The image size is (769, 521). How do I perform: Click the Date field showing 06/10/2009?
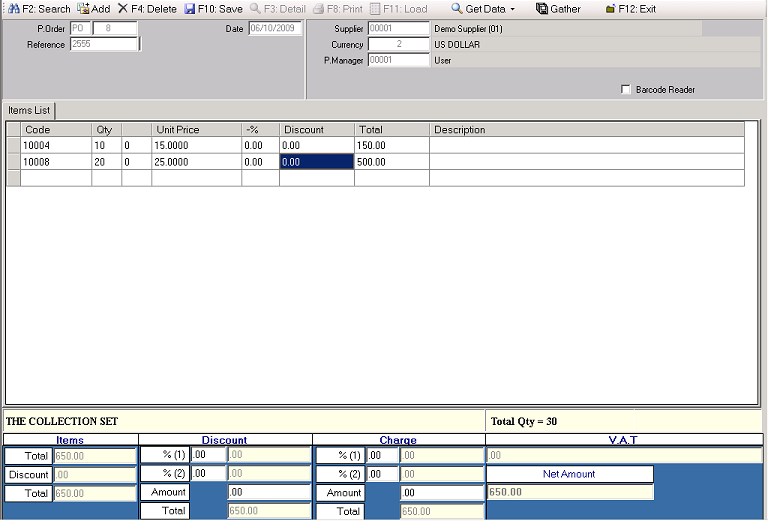pyautogui.click(x=274, y=29)
